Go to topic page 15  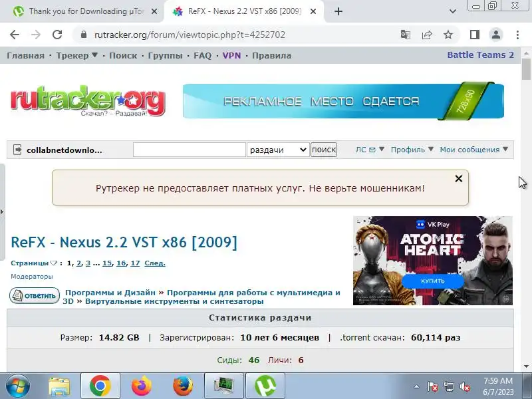tap(107, 263)
